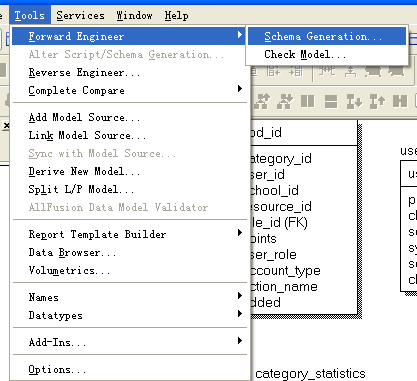Expand the Complete Compare submenu
417x381 pixels.
coord(129,90)
